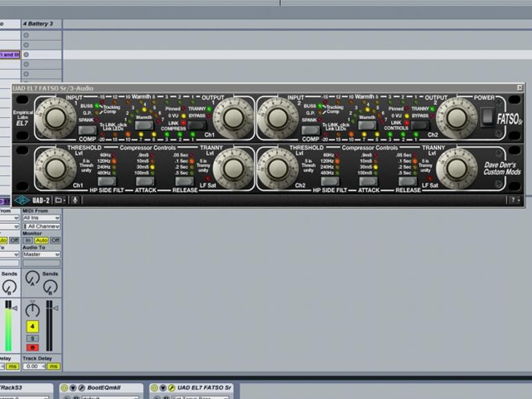The height and width of the screenshot is (399, 532).
Task: Click the Ch1 TRANNY Lvl knob
Action: pos(234,168)
